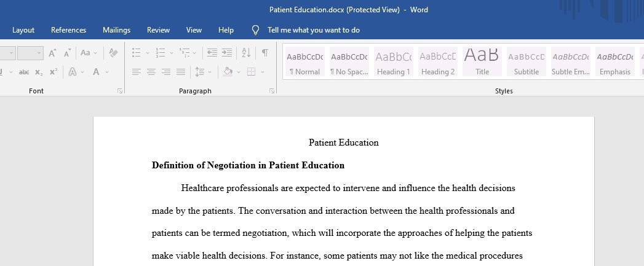Click the Justify alignment icon
644x266 pixels.
coord(181,72)
